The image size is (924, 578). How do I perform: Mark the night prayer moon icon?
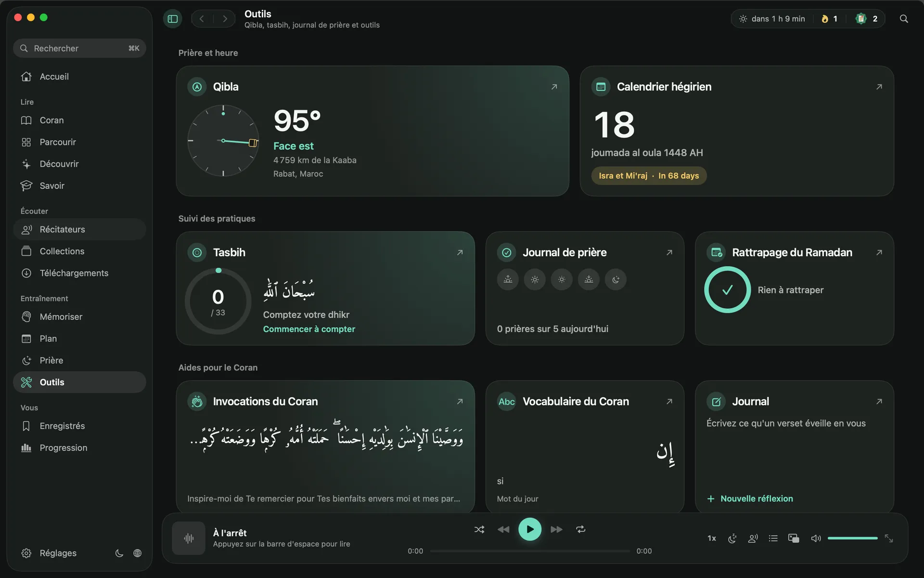pyautogui.click(x=616, y=279)
